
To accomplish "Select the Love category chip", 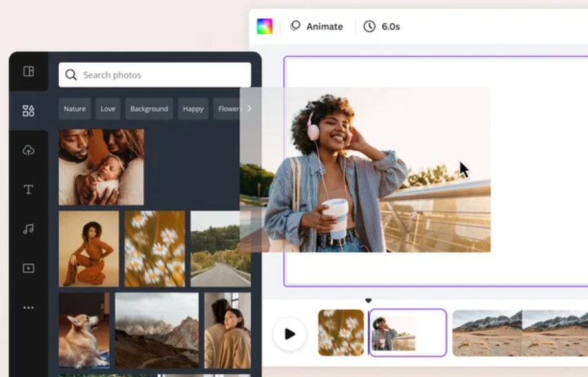I will (x=108, y=109).
